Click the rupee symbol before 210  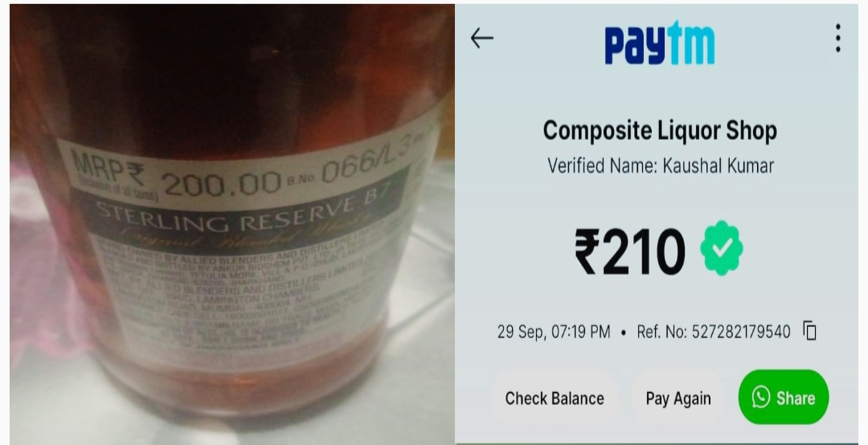[x=586, y=251]
